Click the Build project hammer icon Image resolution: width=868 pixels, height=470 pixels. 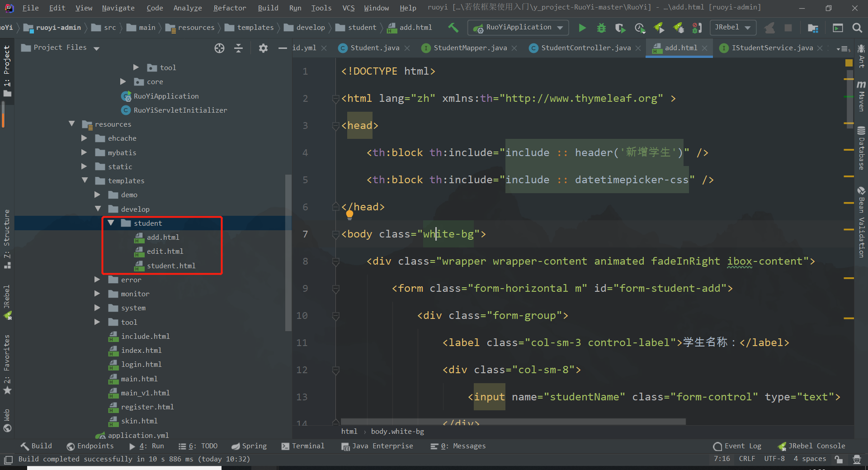tap(453, 28)
